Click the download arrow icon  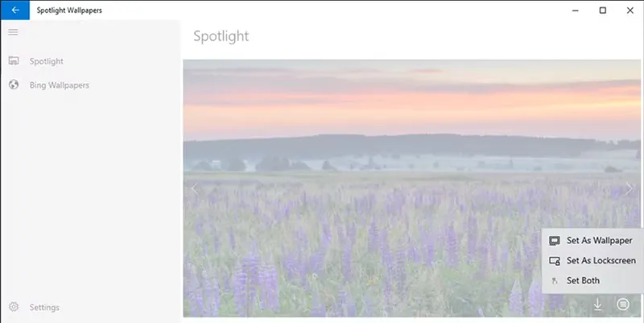click(597, 304)
